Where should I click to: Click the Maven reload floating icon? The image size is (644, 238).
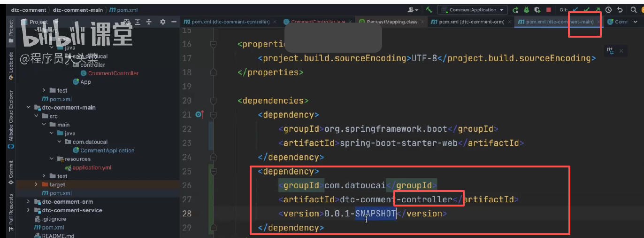click(610, 50)
